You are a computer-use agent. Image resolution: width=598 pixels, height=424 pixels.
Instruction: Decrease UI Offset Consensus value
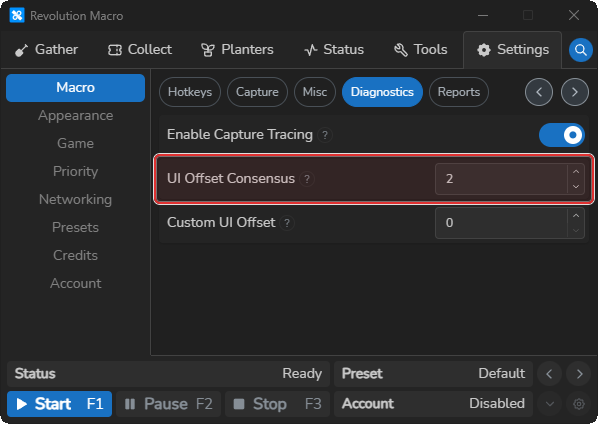pyautogui.click(x=576, y=186)
